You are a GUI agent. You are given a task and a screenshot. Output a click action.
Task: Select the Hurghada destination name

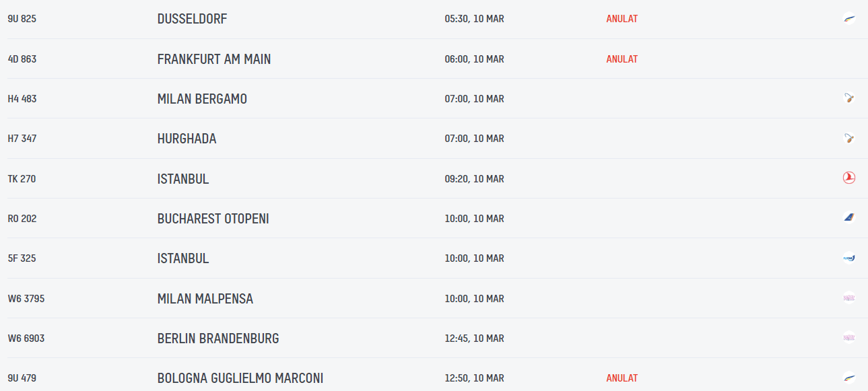(x=187, y=139)
